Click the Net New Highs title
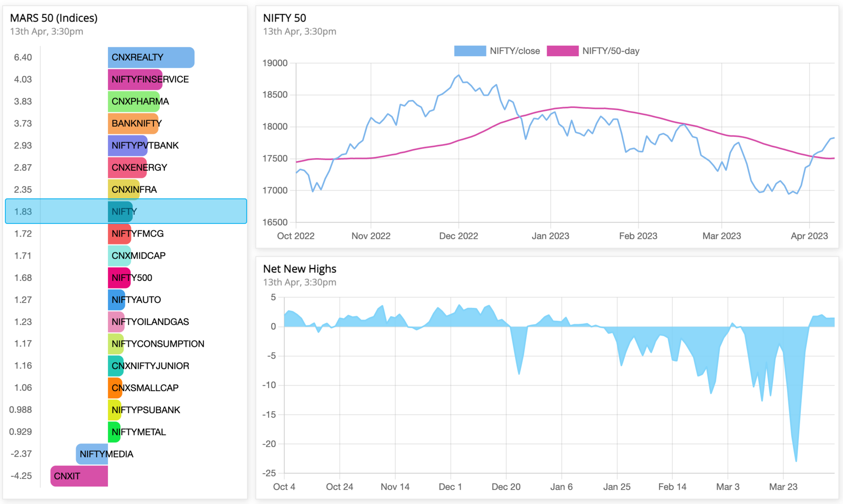Screen dimensions: 843x504 pyautogui.click(x=299, y=269)
